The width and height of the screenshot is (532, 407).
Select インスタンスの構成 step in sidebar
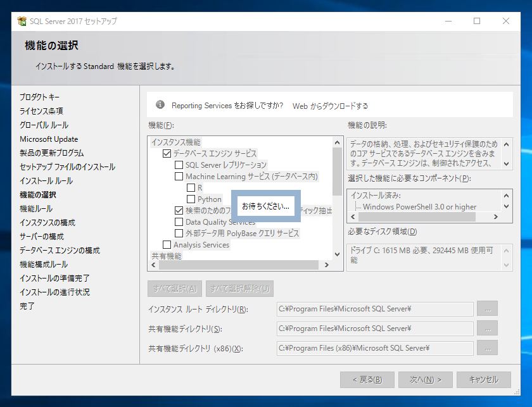pyautogui.click(x=47, y=223)
